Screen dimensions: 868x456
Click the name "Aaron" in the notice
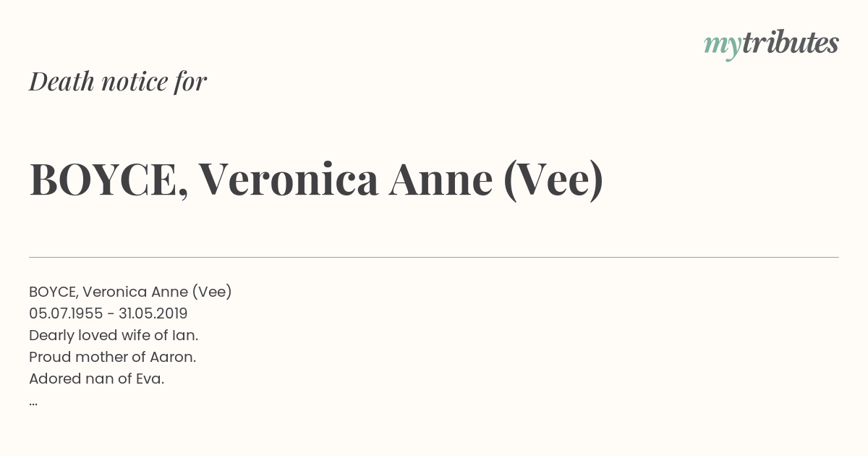pos(171,357)
